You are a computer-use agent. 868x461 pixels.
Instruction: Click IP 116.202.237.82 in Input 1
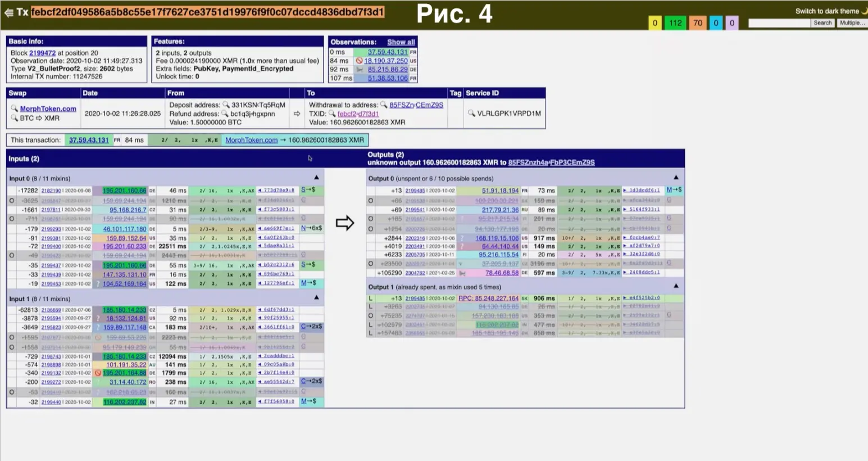(x=125, y=402)
